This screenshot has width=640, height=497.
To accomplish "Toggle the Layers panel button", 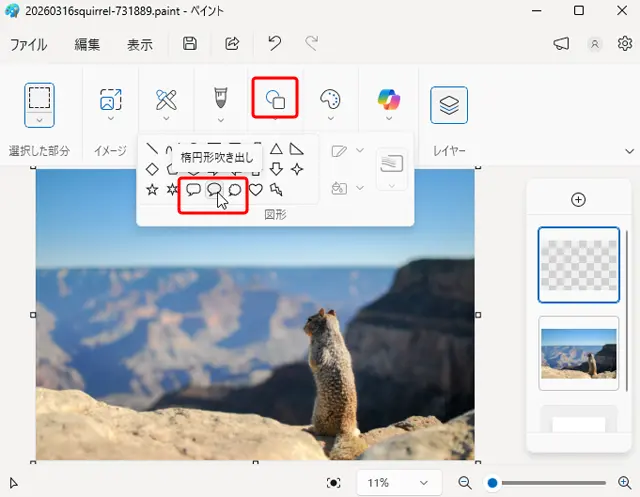I will click(x=450, y=105).
